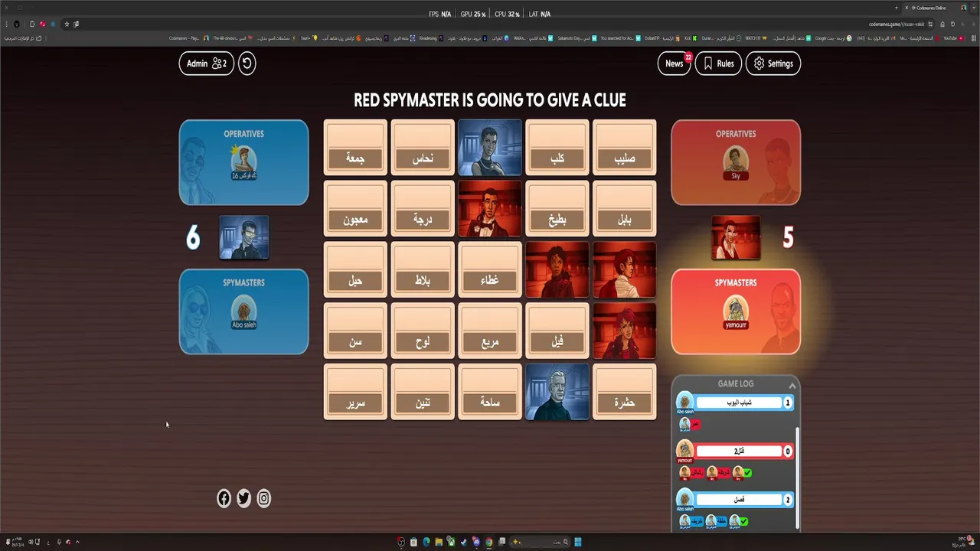The width and height of the screenshot is (980, 551).
Task: Open the Rules page
Action: pos(718,64)
